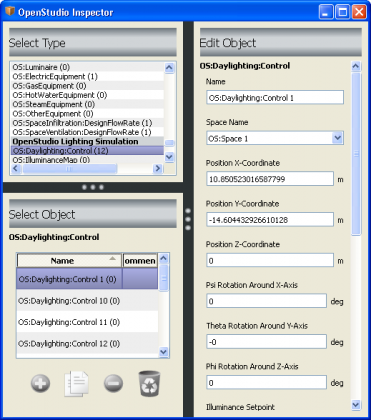Select OS:Daylighting:Control (12) type
The image size is (371, 420).
(x=87, y=151)
